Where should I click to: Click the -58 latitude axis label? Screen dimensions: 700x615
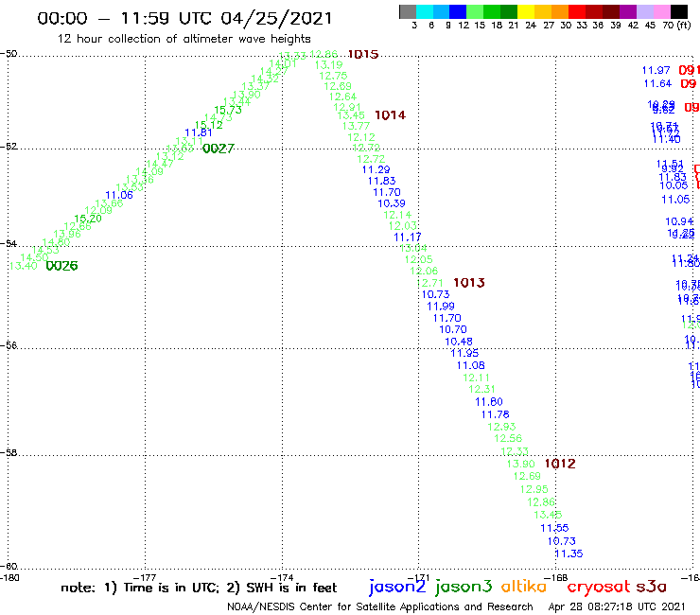tap(9, 452)
